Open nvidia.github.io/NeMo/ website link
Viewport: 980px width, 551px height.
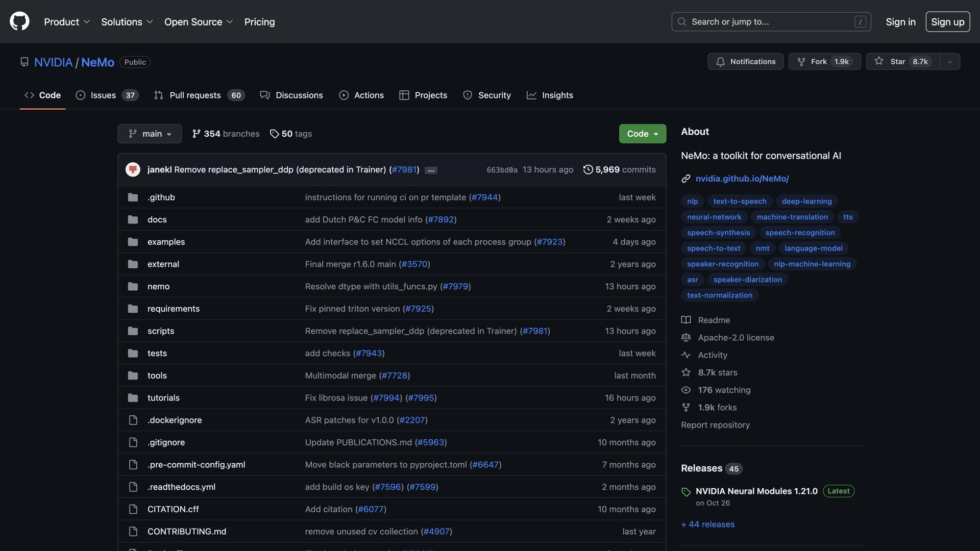(742, 179)
